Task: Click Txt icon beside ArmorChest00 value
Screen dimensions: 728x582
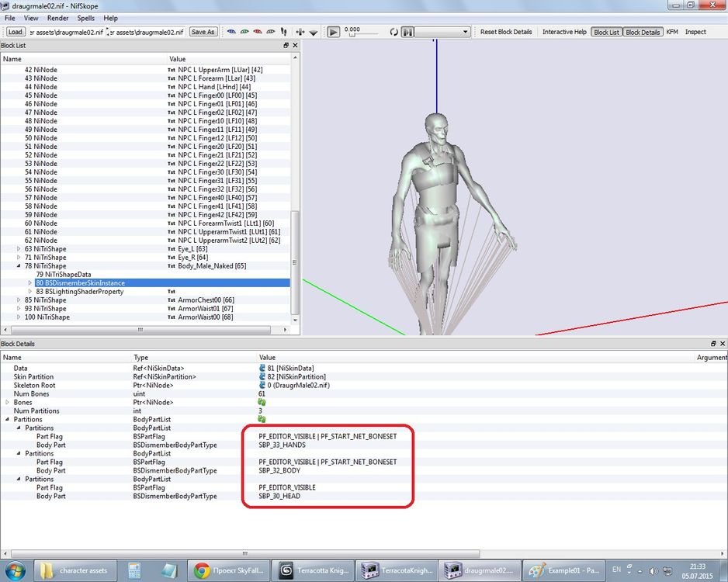Action: click(172, 300)
